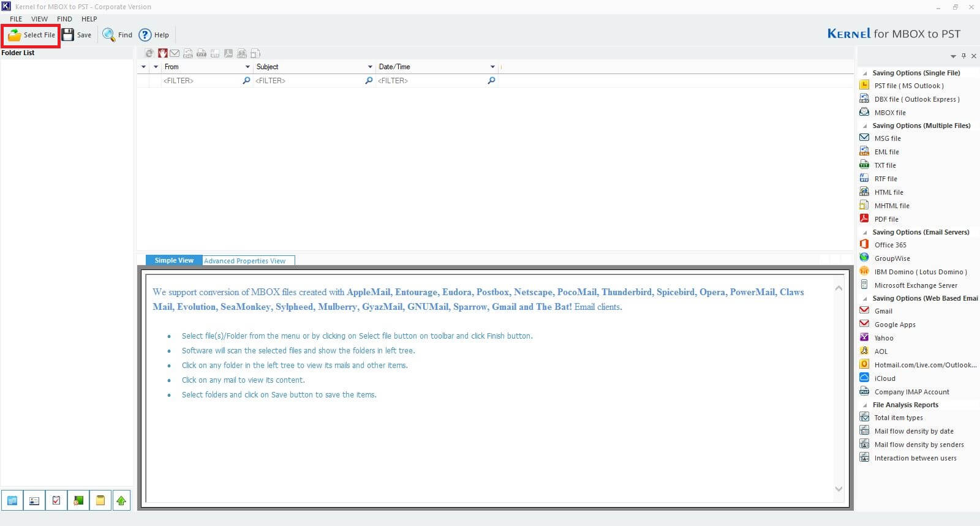Open Total item types report
This screenshot has width=980, height=526.
coord(899,418)
